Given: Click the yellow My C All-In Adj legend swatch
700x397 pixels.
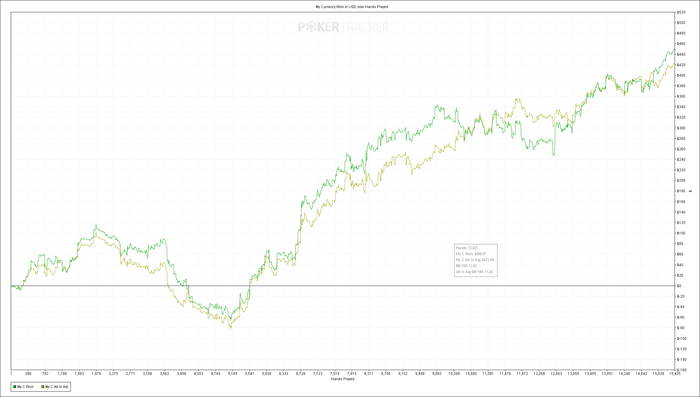Looking at the screenshot, I should click(x=42, y=387).
